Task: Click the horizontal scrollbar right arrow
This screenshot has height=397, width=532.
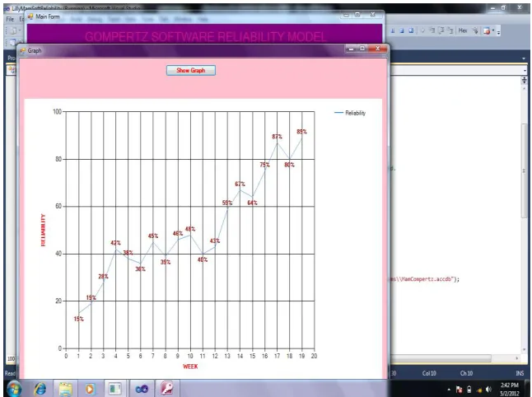Action: tap(516, 358)
